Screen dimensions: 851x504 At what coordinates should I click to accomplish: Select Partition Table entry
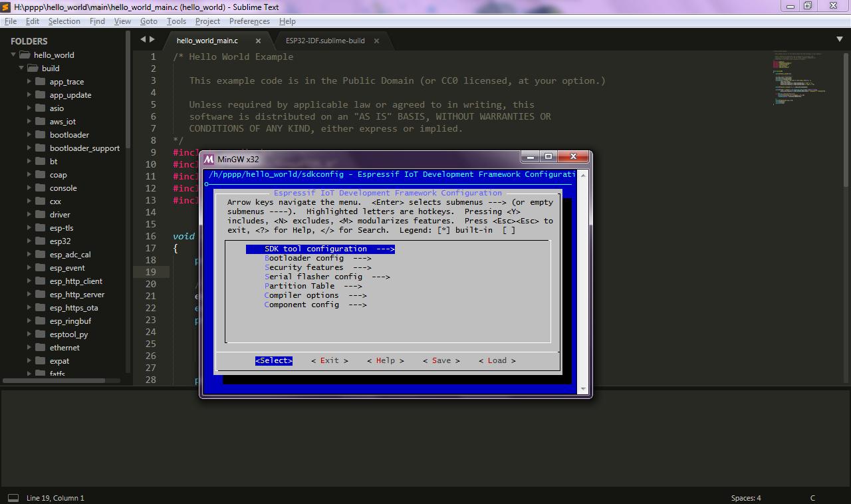tap(313, 286)
